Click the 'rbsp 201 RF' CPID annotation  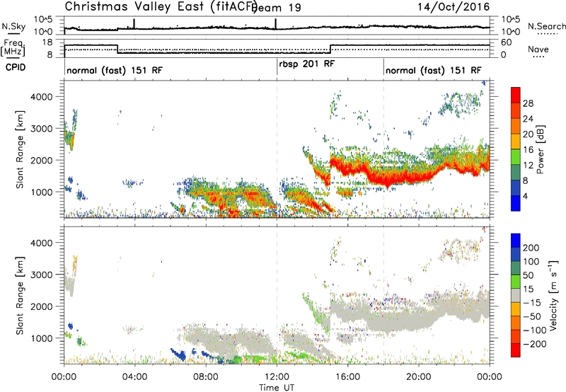click(307, 64)
